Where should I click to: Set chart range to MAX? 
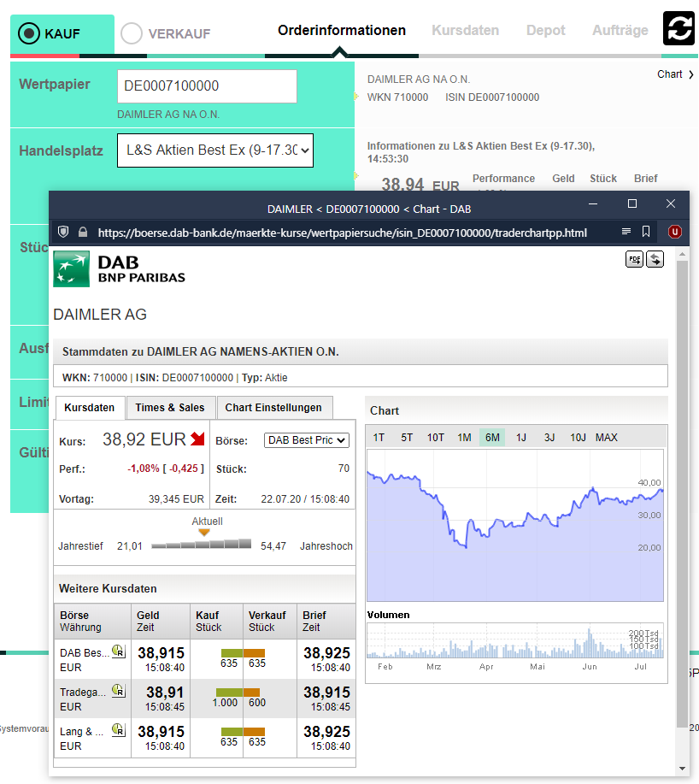pyautogui.click(x=607, y=438)
